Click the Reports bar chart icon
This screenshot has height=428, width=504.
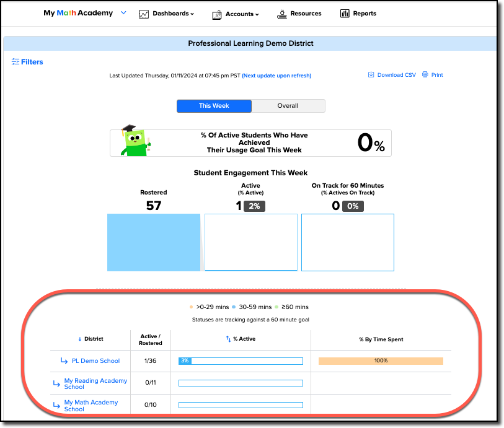[x=345, y=14]
